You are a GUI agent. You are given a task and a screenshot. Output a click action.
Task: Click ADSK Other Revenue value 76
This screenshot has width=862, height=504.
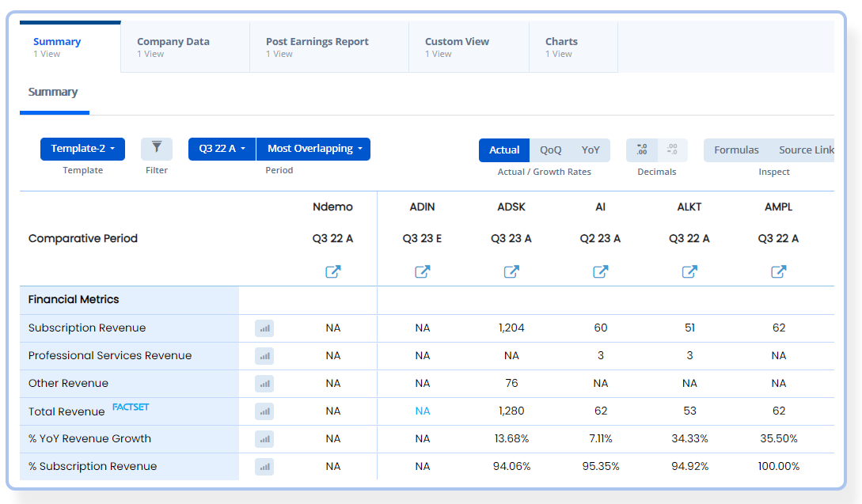click(x=511, y=383)
